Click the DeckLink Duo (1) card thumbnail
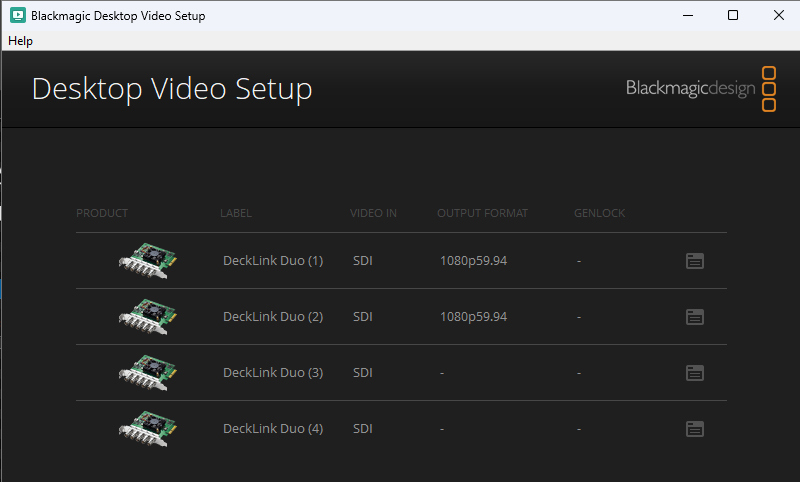The image size is (800, 482). click(147, 261)
